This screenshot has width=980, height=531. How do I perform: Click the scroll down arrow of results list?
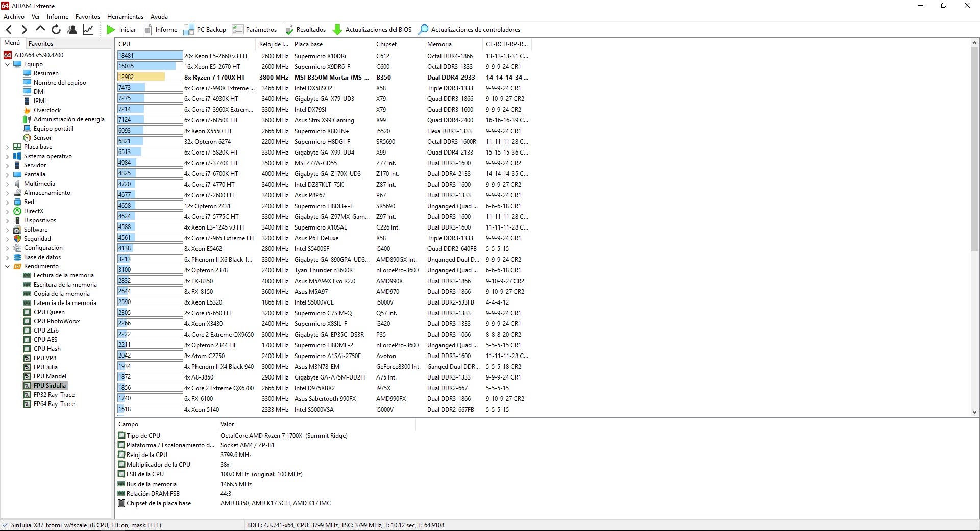tap(974, 412)
